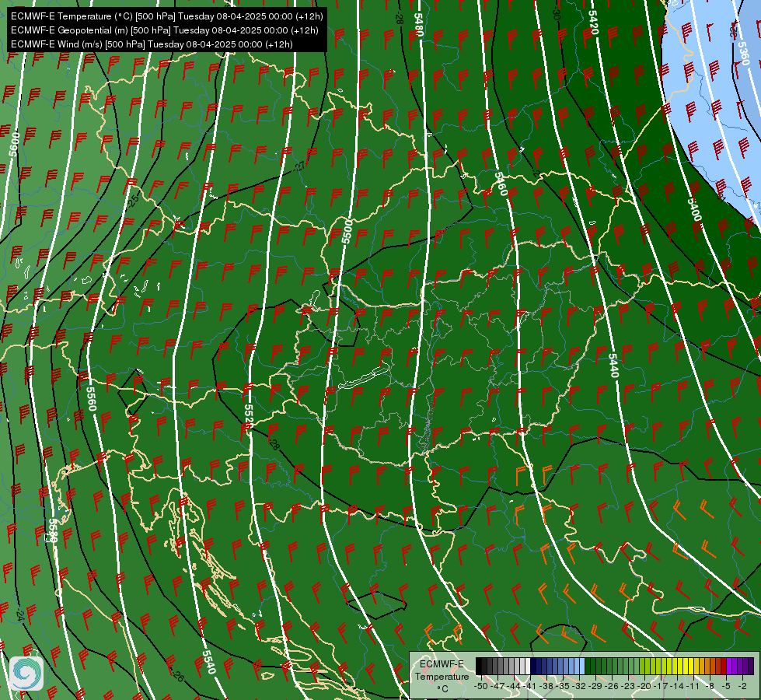Click the -14 legend tick value

click(x=676, y=686)
